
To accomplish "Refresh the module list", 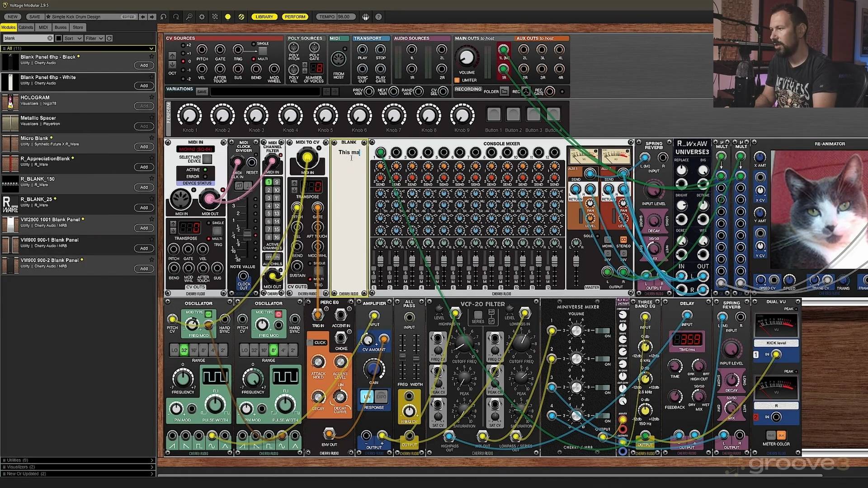I will 109,38.
